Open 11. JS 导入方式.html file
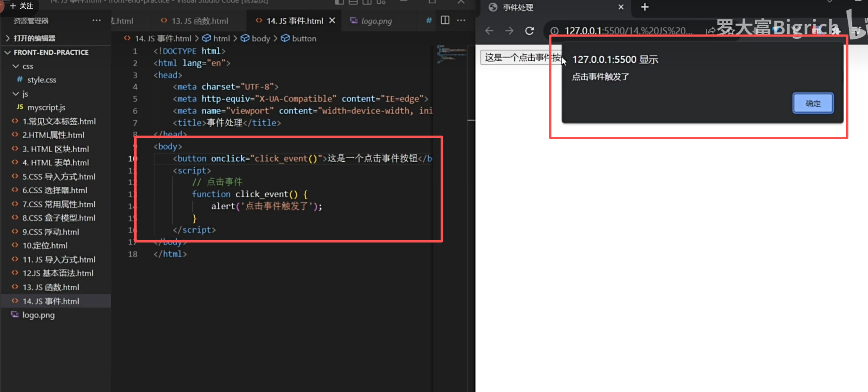Screen dimensions: 868x392 coord(59,259)
